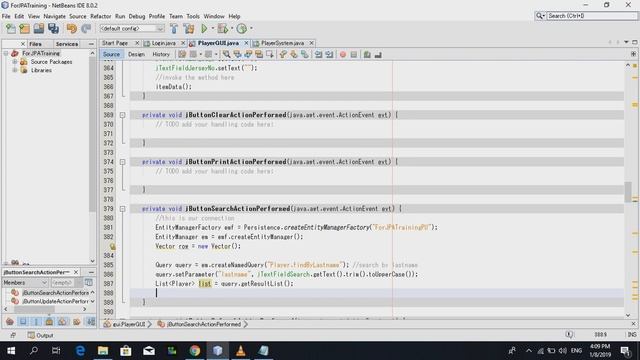Open VLC media player from the taskbar
The width and height of the screenshot is (640, 360).
[x=240, y=351]
